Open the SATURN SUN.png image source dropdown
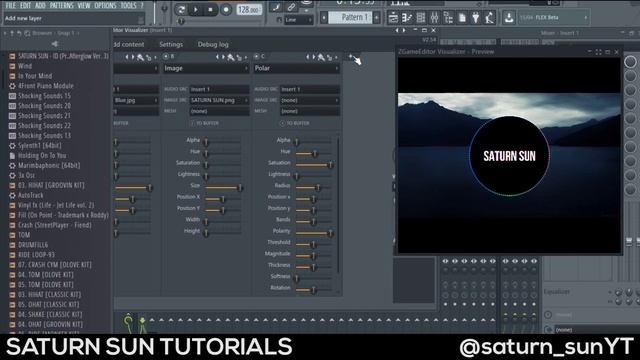 pyautogui.click(x=219, y=100)
